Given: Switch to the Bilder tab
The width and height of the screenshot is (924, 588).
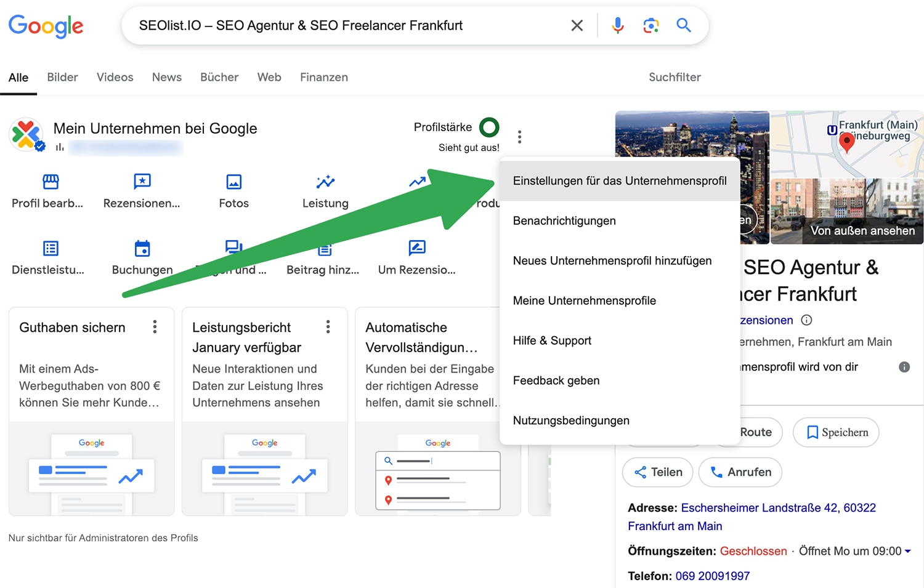Looking at the screenshot, I should (62, 78).
